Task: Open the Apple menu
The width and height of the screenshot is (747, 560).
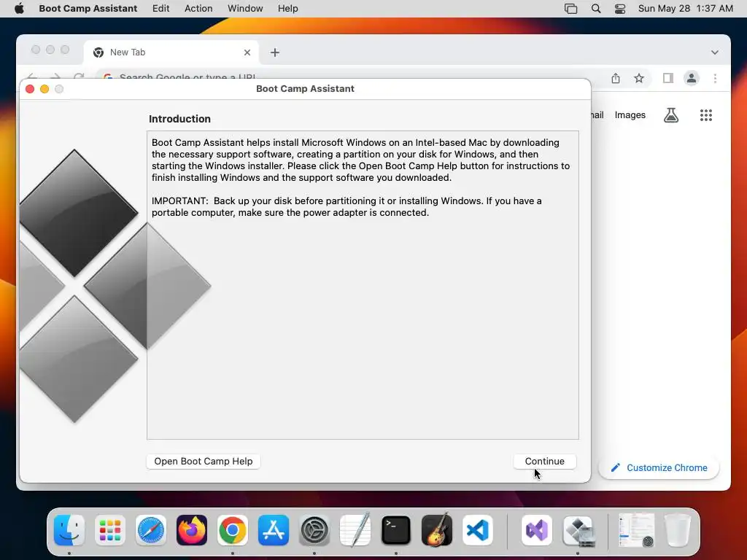Action: pos(19,8)
